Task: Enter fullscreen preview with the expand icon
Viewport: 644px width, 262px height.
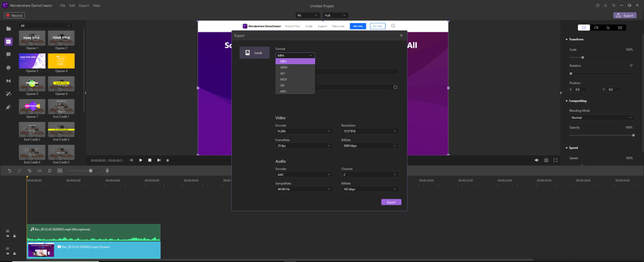Action: pos(555,160)
